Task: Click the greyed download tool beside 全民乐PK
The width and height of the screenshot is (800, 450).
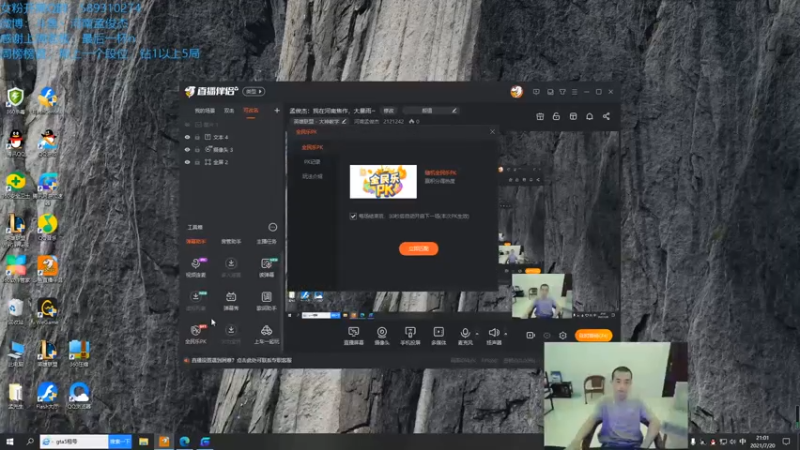Action: 231,334
